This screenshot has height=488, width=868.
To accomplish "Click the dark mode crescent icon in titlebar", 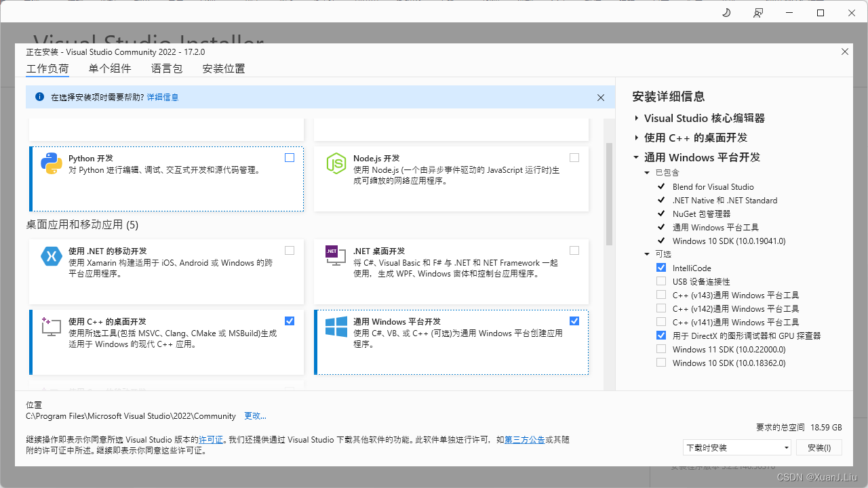I will pyautogui.click(x=726, y=12).
